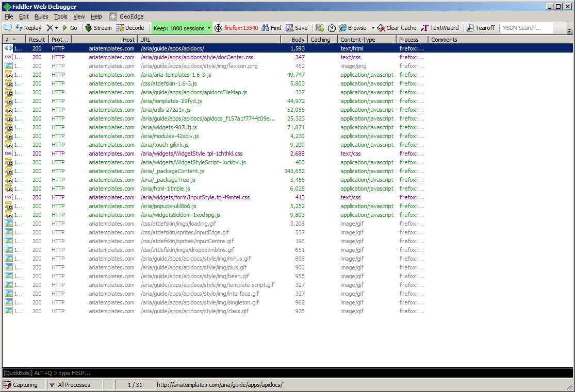Toggle the Decode option
Image resolution: width=575 pixels, height=392 pixels.
pos(130,28)
